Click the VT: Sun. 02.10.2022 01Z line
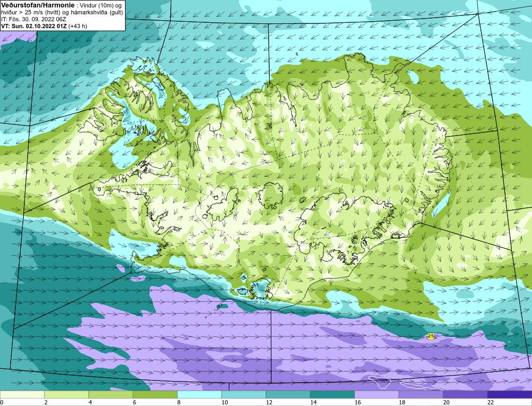The height and width of the screenshot is (406, 532). pos(34,26)
